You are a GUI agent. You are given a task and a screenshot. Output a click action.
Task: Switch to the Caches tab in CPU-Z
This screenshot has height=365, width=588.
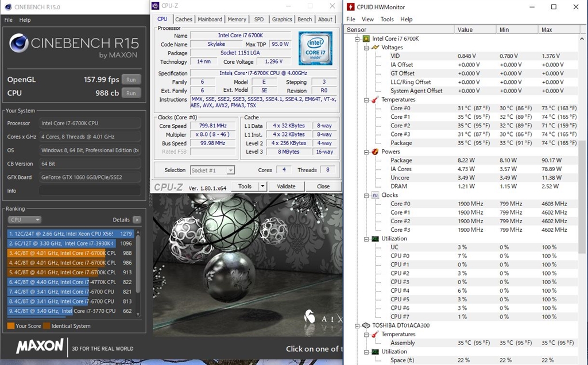pos(184,19)
